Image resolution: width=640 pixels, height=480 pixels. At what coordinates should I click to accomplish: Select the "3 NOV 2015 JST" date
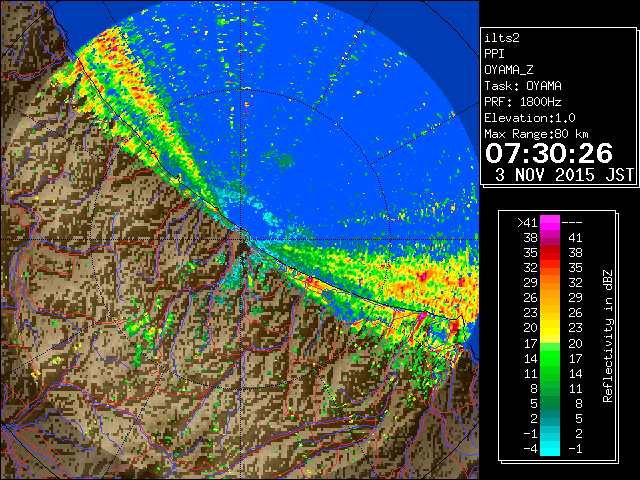(564, 175)
